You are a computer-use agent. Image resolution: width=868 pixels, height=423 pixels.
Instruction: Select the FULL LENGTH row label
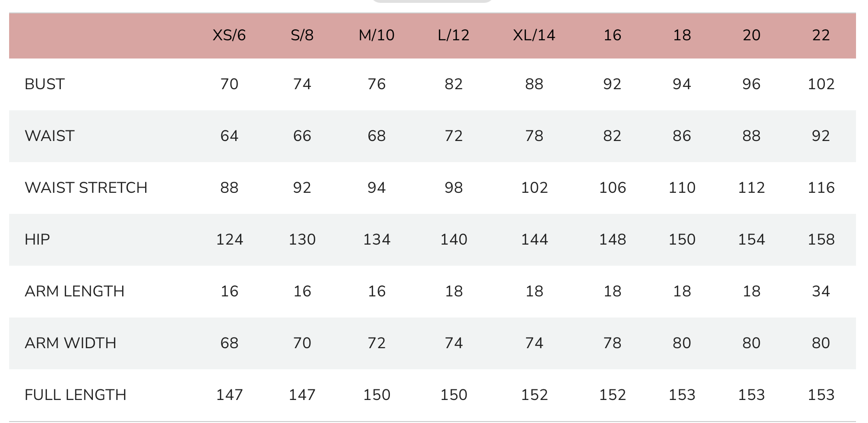76,395
